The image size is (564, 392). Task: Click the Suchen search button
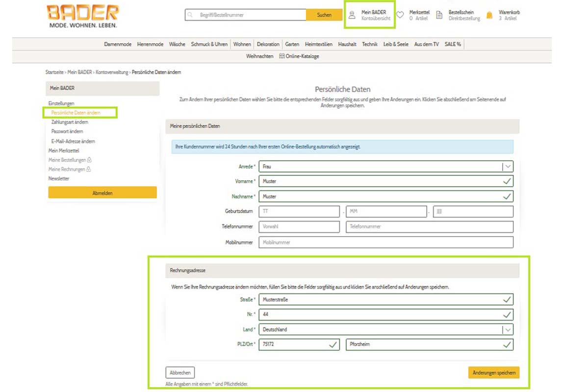coord(324,15)
